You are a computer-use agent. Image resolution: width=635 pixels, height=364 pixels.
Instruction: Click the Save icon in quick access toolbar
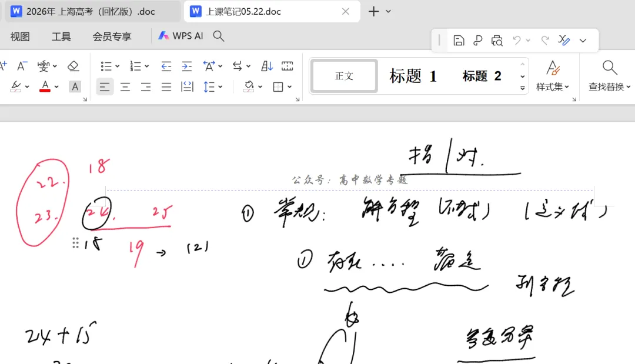pos(459,41)
